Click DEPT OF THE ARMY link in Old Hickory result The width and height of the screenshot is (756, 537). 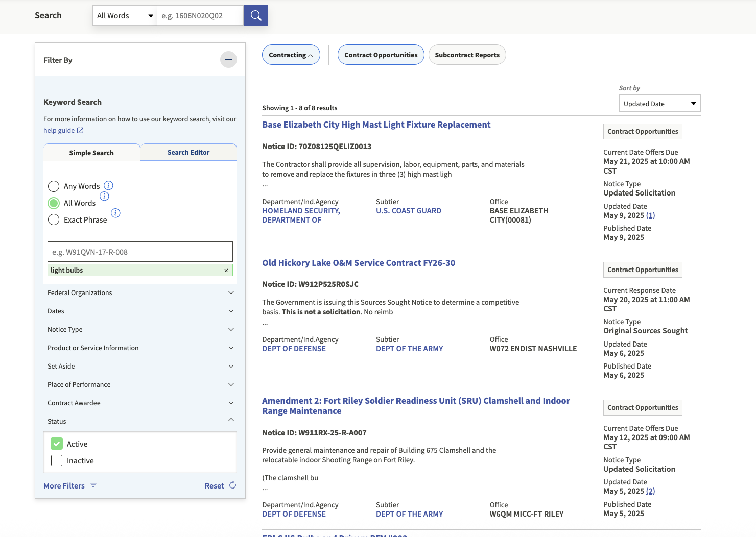click(x=410, y=349)
